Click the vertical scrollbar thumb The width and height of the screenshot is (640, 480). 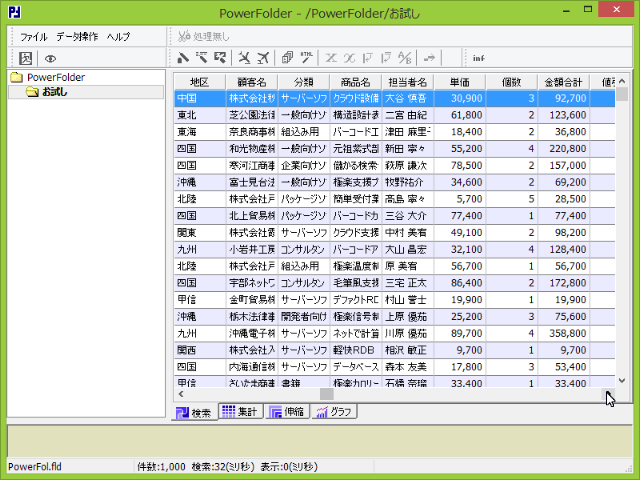coord(622,94)
